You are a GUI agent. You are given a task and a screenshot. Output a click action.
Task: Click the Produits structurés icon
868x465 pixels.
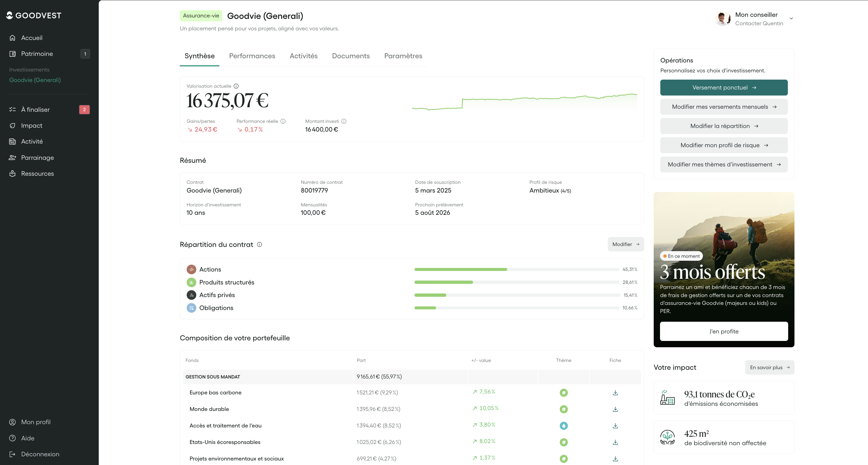tap(191, 282)
